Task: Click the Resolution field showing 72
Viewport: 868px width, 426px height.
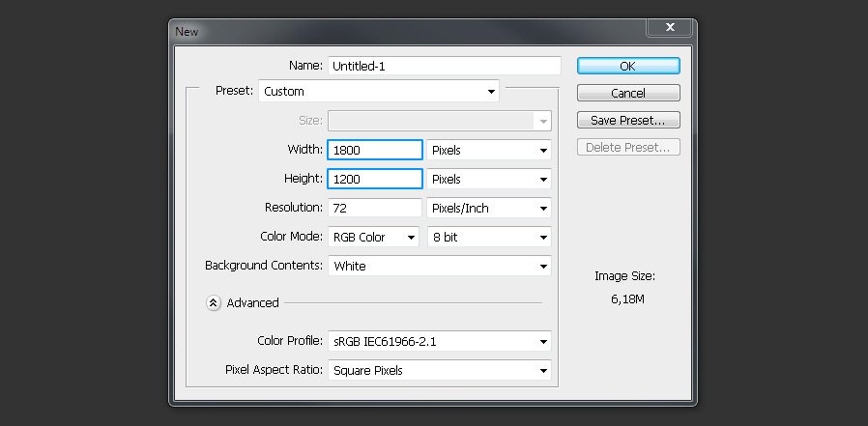Action: point(375,208)
